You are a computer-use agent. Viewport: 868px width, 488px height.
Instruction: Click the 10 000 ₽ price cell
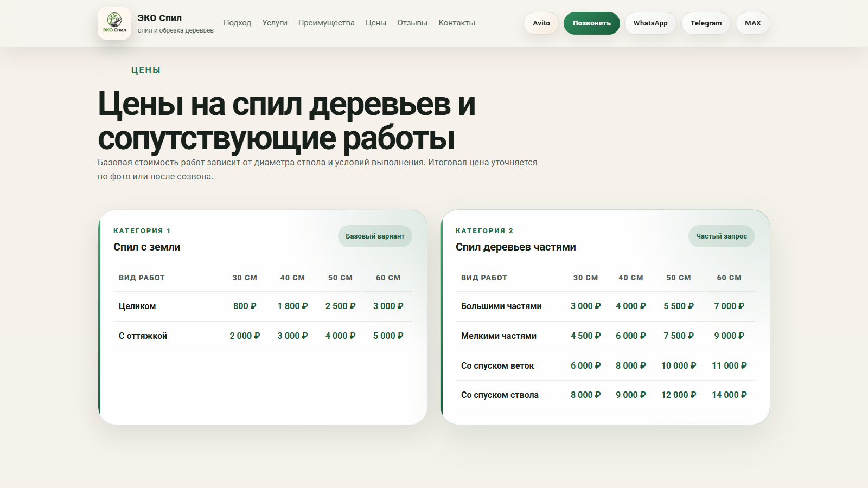tap(679, 365)
